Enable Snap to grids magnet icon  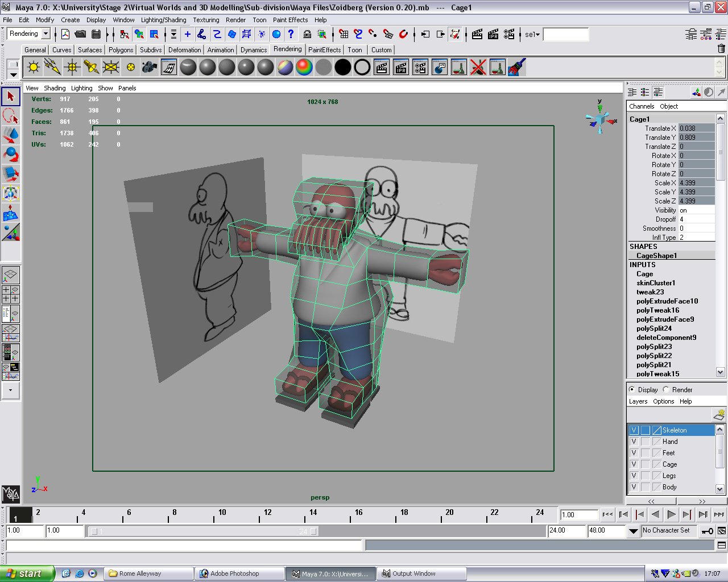[344, 34]
